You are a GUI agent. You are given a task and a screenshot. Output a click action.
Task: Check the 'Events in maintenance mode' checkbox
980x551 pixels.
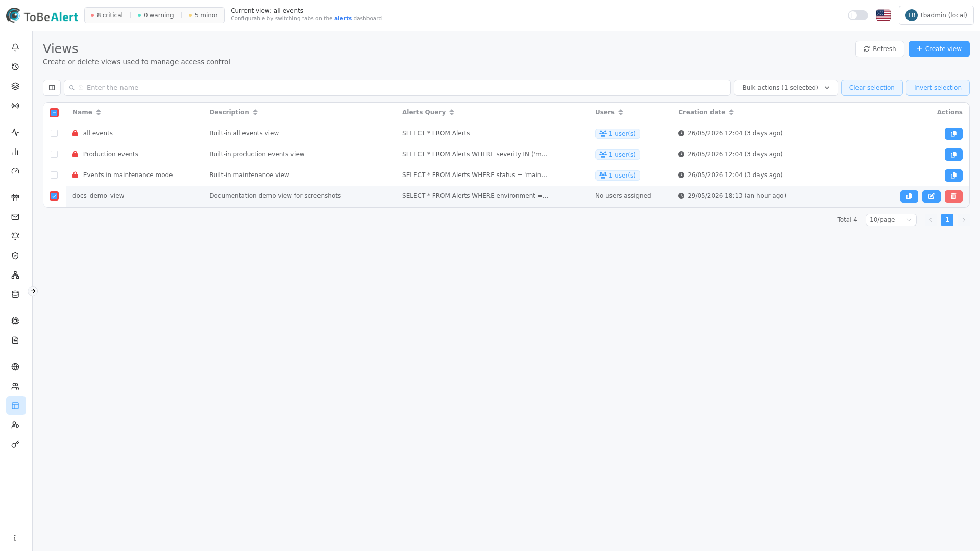[54, 175]
